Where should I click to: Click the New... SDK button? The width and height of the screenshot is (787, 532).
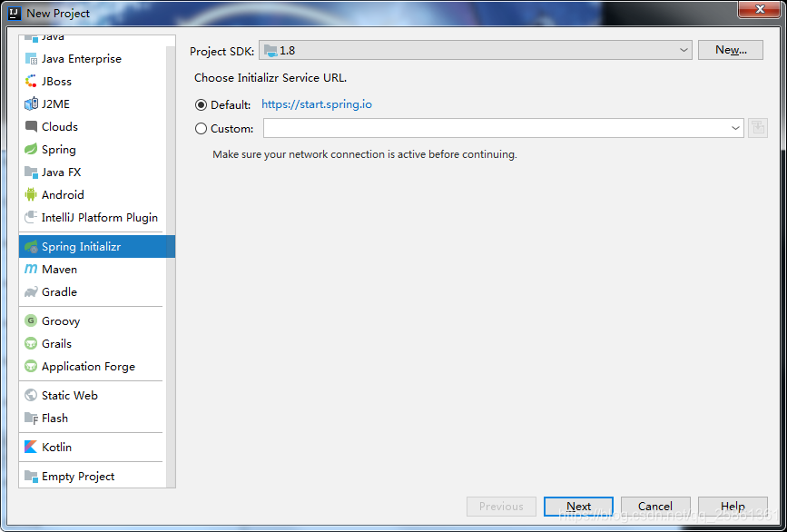[x=731, y=50]
